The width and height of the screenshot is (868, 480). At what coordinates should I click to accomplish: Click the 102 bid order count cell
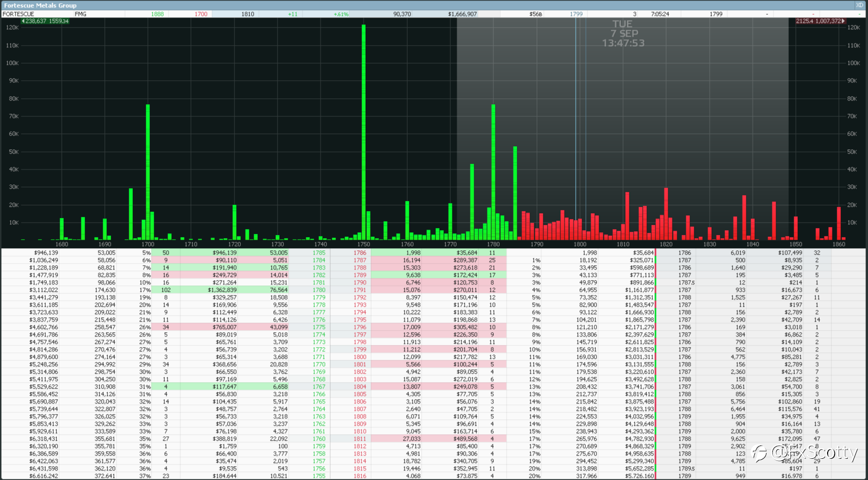pos(165,290)
